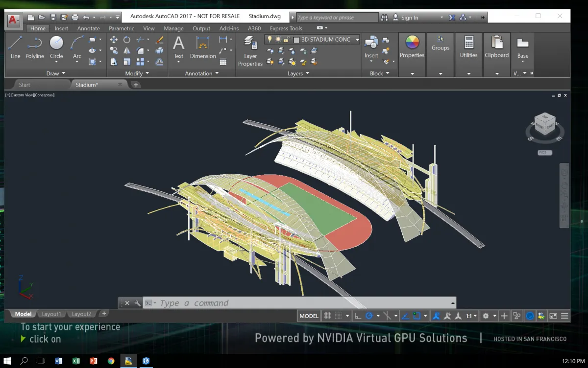Click the MODEL space status button
This screenshot has height=368, width=588.
[309, 316]
